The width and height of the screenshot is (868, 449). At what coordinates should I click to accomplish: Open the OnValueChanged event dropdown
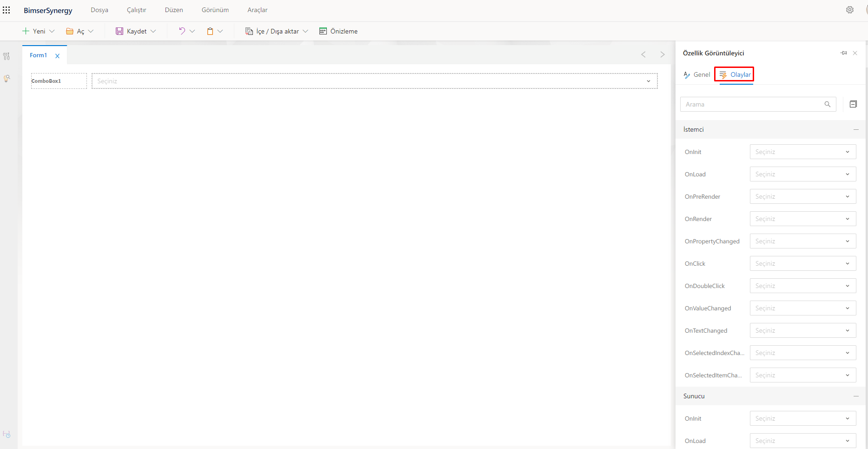click(x=803, y=308)
